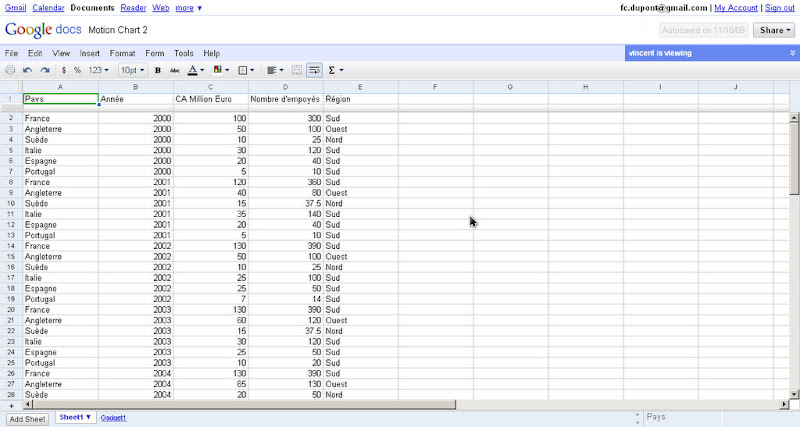This screenshot has height=427, width=800.
Task: Select column F header
Action: 435,87
